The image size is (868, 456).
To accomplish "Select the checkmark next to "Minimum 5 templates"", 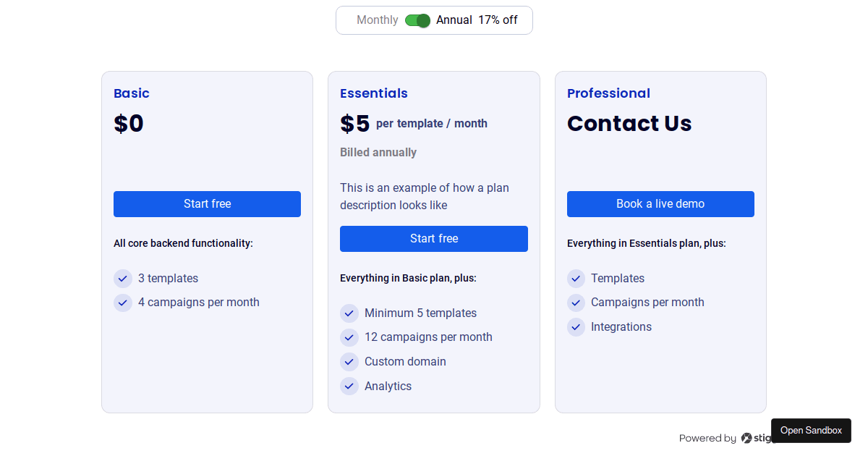I will coord(349,313).
